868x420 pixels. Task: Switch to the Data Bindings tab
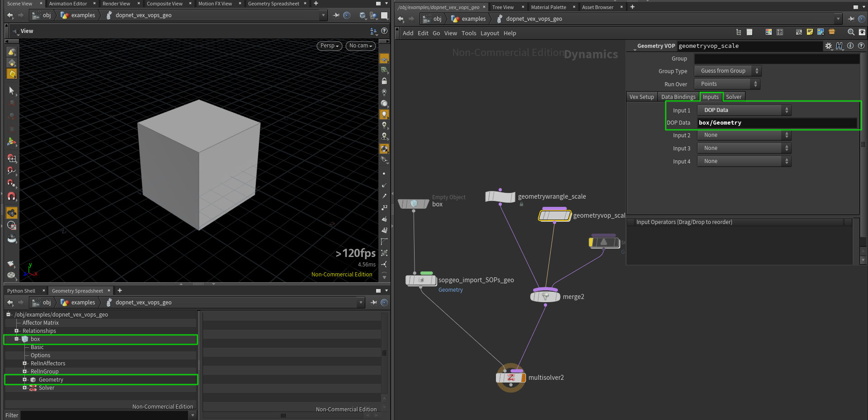pyautogui.click(x=678, y=97)
